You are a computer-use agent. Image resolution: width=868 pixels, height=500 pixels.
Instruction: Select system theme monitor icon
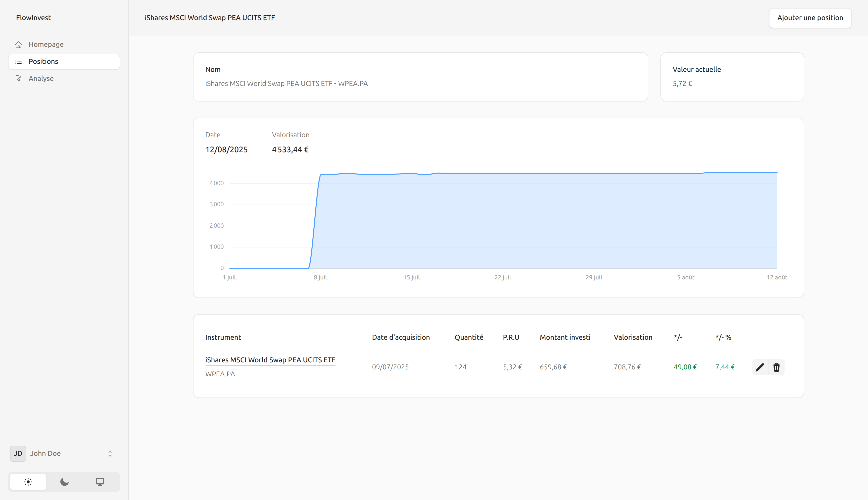(100, 482)
